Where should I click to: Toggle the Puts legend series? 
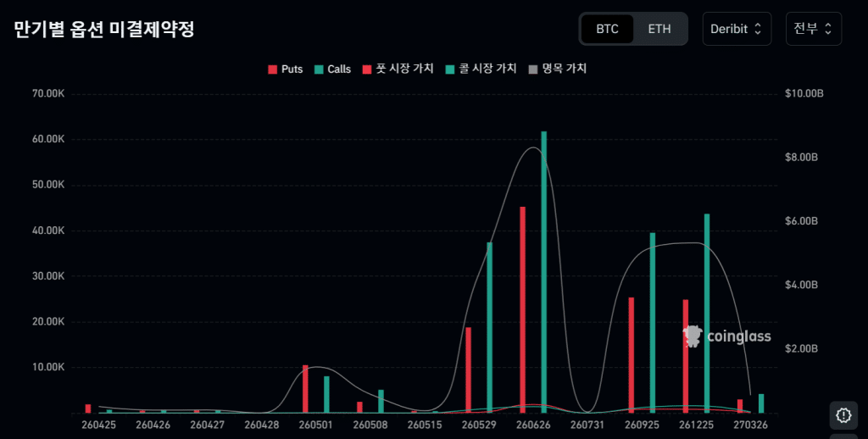coord(285,69)
